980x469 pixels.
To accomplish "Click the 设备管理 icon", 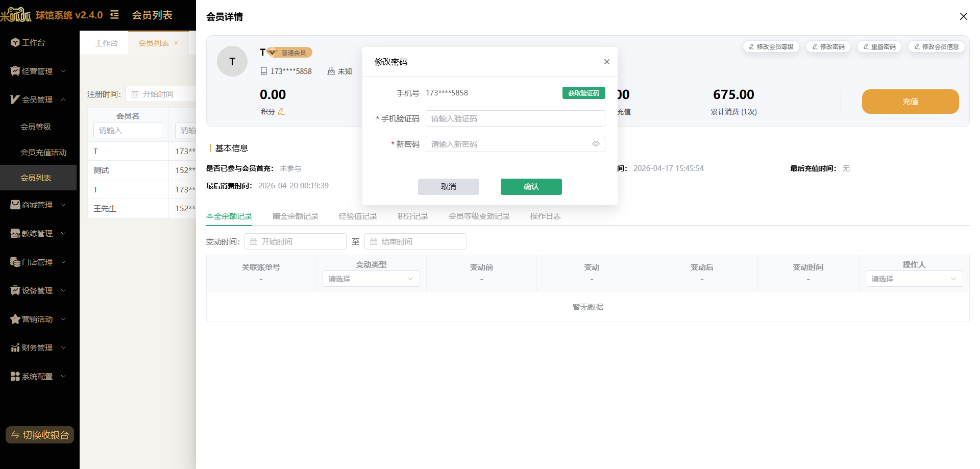I will [15, 290].
